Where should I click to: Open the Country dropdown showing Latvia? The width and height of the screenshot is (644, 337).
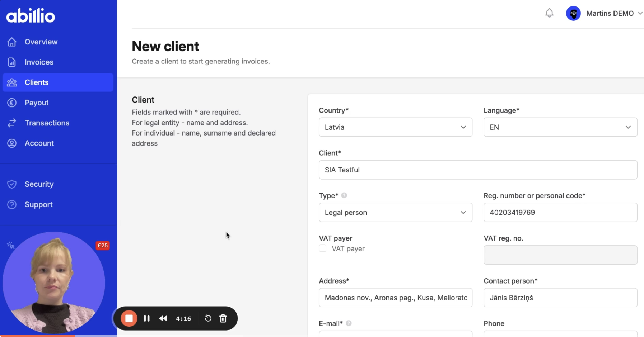coord(396,127)
